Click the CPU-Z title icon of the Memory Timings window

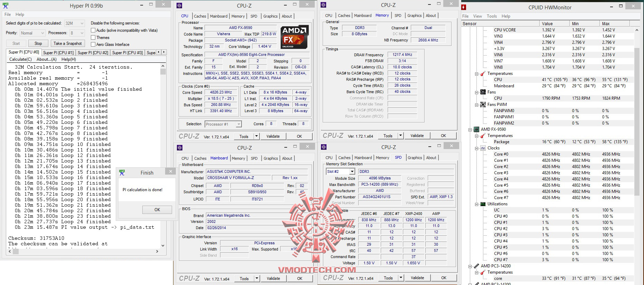click(x=323, y=5)
